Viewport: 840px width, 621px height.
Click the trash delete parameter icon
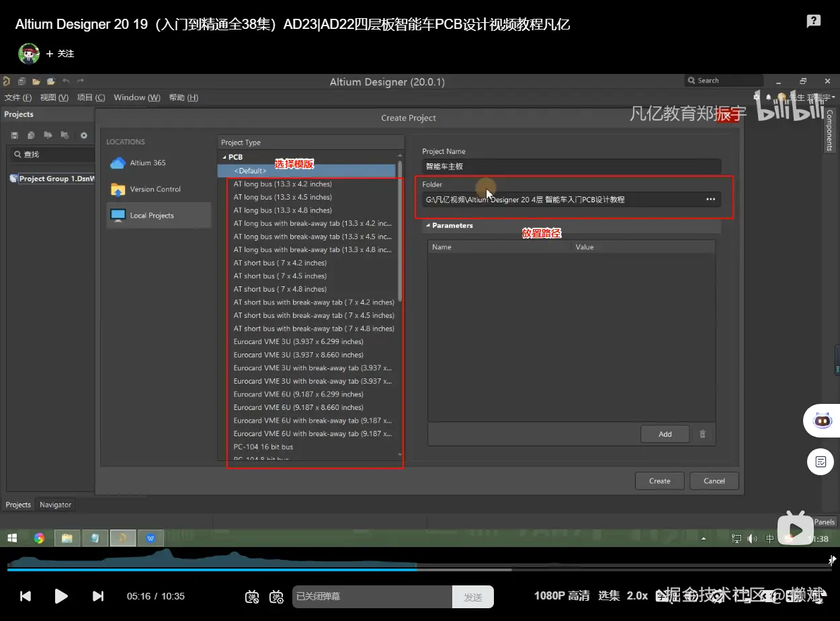click(703, 434)
